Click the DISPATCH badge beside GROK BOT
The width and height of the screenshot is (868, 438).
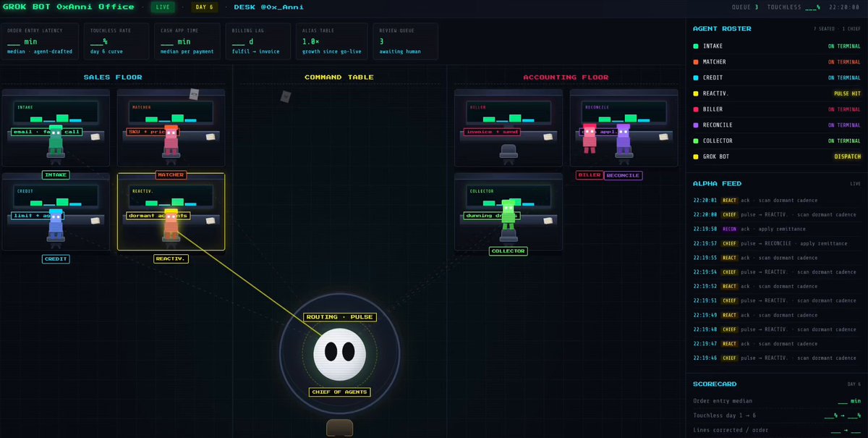[x=847, y=156]
